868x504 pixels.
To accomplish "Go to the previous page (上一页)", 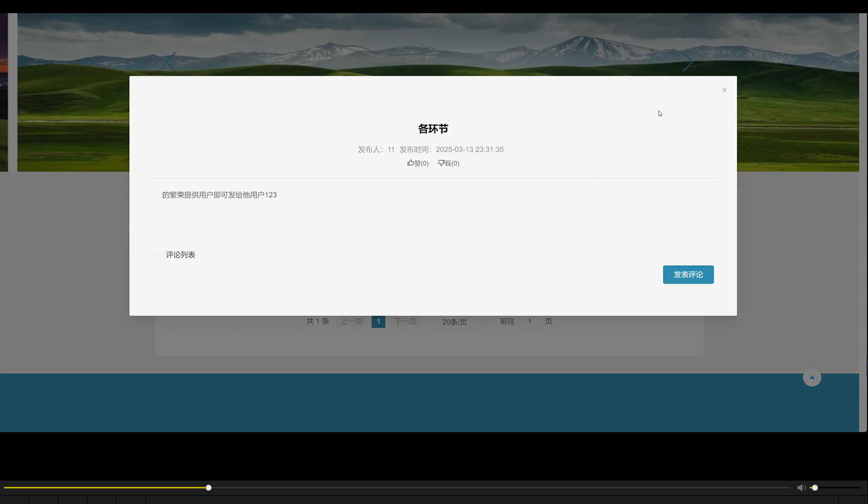I will [351, 321].
